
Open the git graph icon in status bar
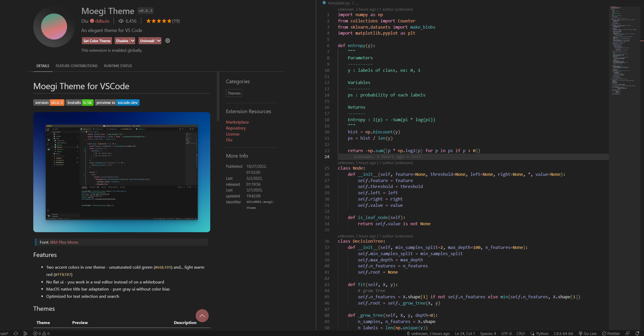25,333
